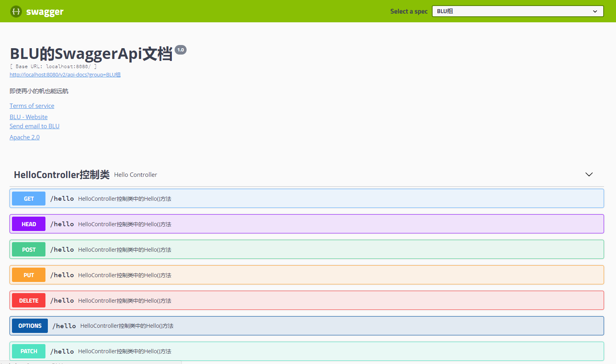Click the DELETE row /hello path text
Screen dimensions: 616x364
(x=62, y=300)
